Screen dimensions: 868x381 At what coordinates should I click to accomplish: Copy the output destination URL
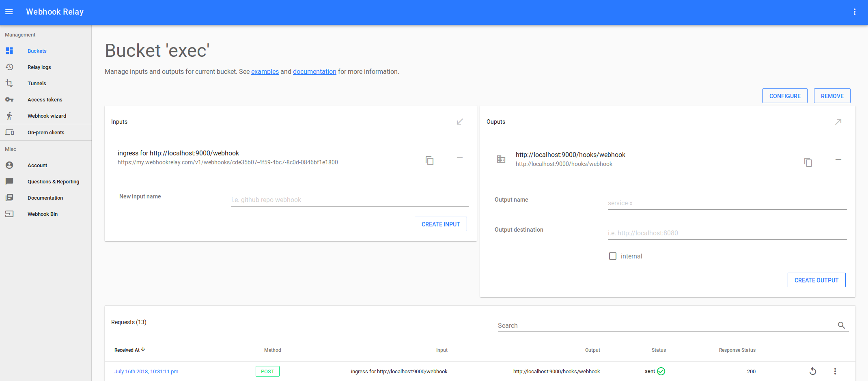808,162
